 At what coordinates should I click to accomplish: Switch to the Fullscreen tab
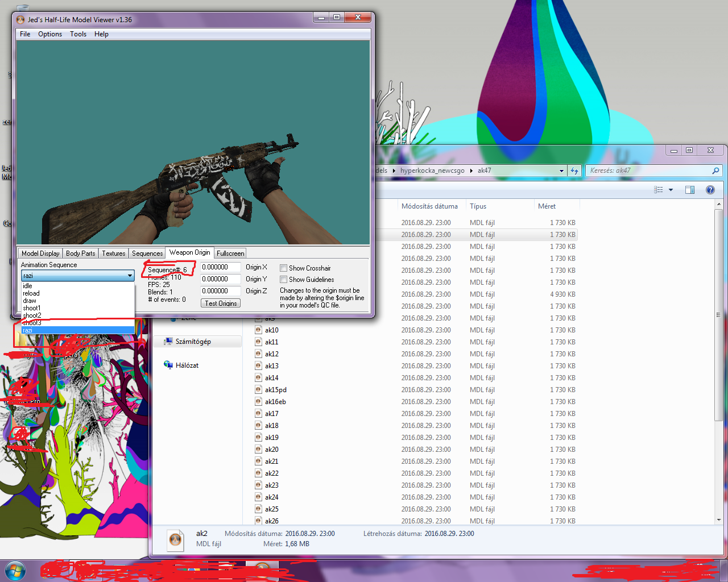coord(230,253)
